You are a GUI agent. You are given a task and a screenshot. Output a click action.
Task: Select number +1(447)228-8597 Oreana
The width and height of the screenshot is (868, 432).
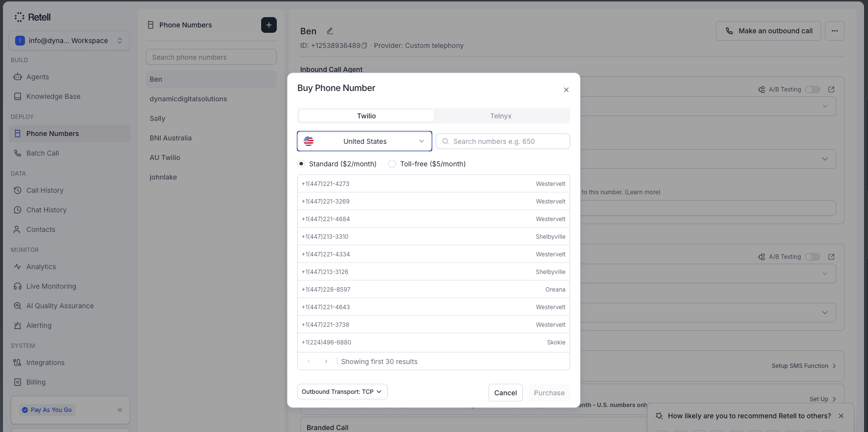[x=434, y=290]
